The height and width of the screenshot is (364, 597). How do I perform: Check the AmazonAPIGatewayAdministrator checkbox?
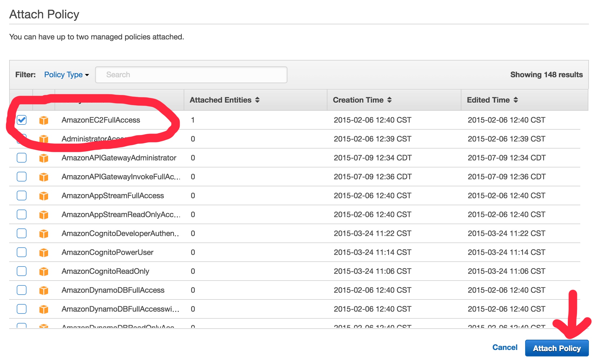coord(22,158)
